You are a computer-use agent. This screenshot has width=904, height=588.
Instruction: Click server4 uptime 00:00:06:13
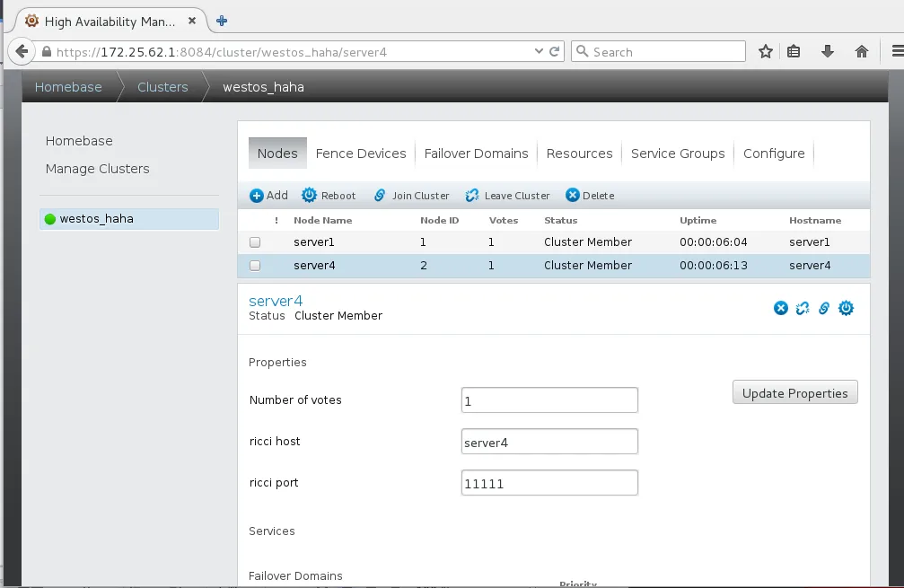click(713, 266)
